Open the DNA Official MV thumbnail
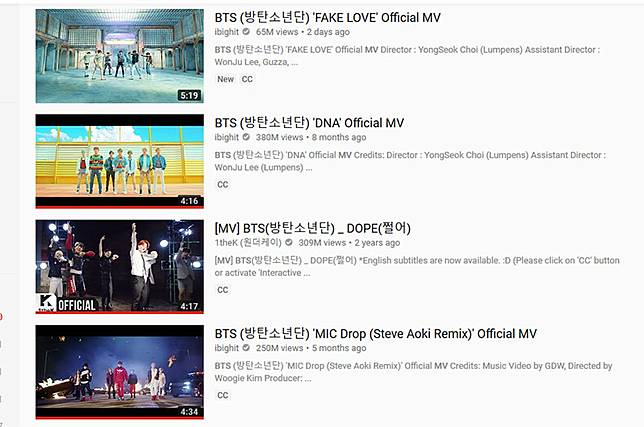 coord(120,161)
